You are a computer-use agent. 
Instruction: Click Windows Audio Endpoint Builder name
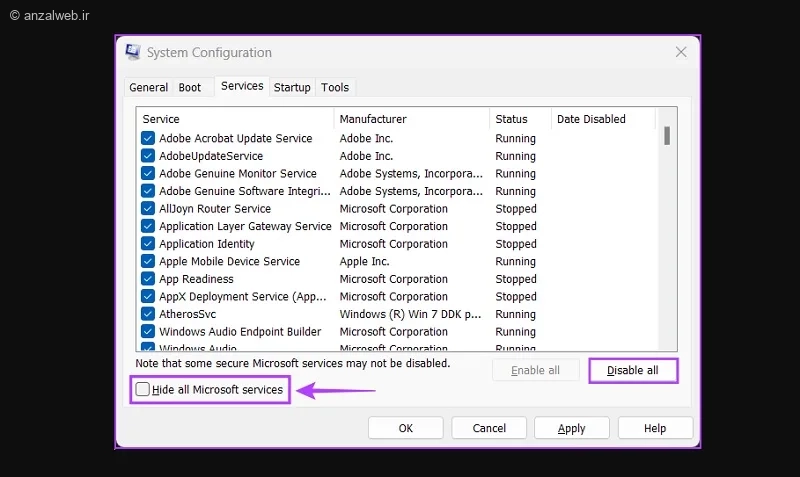point(240,332)
